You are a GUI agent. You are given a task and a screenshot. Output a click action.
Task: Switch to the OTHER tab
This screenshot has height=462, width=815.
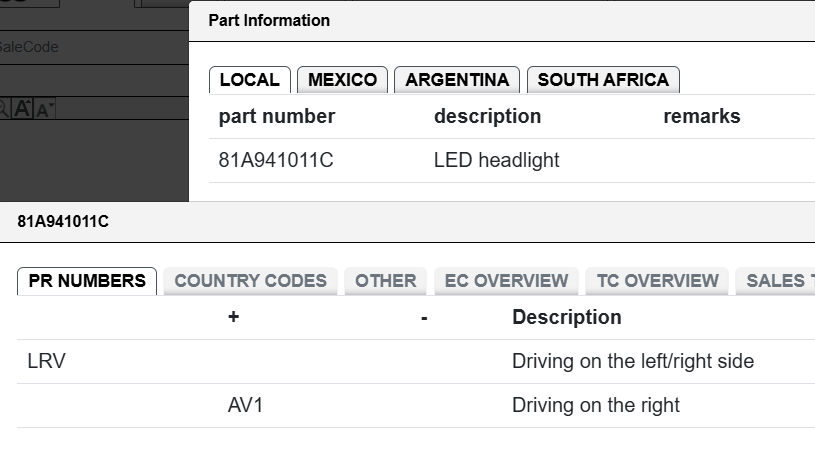386,281
